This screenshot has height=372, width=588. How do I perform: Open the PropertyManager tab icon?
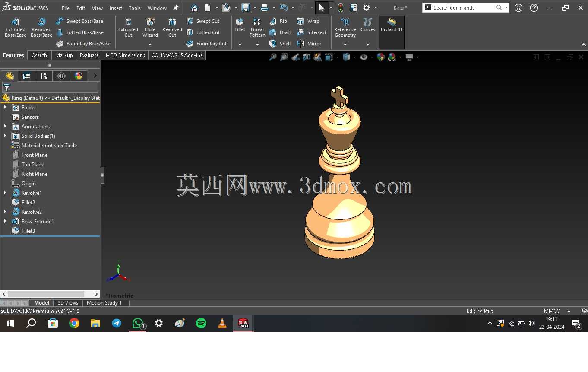pyautogui.click(x=27, y=76)
